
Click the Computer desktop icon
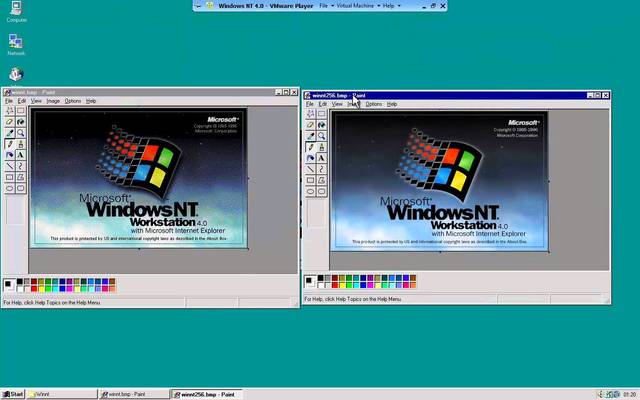tap(16, 11)
